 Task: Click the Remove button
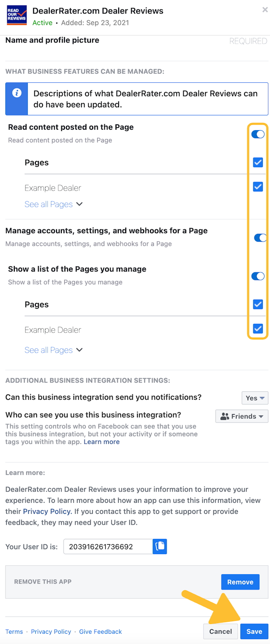click(240, 582)
